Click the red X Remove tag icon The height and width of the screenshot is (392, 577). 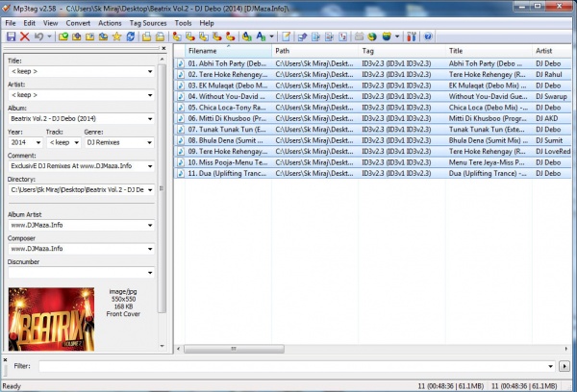coord(25,37)
